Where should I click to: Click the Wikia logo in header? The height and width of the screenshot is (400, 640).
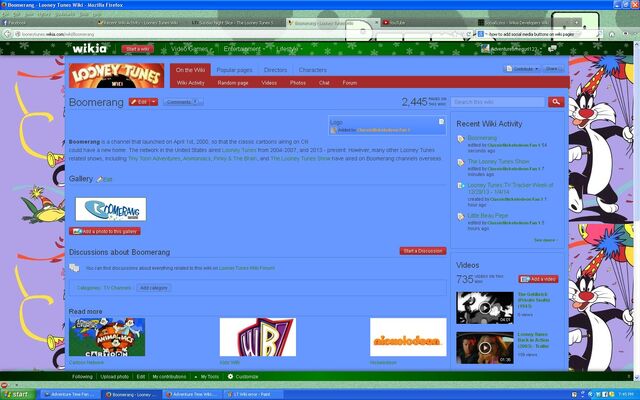click(x=89, y=49)
